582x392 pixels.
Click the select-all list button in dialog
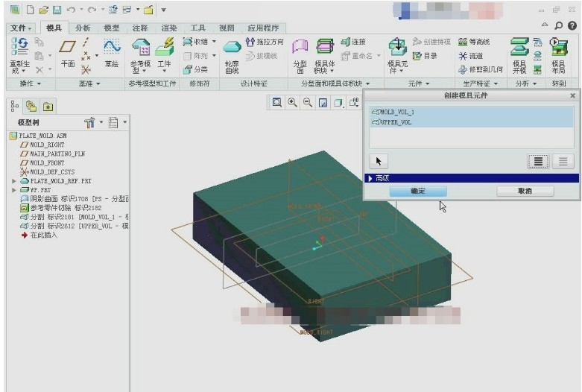click(x=538, y=162)
